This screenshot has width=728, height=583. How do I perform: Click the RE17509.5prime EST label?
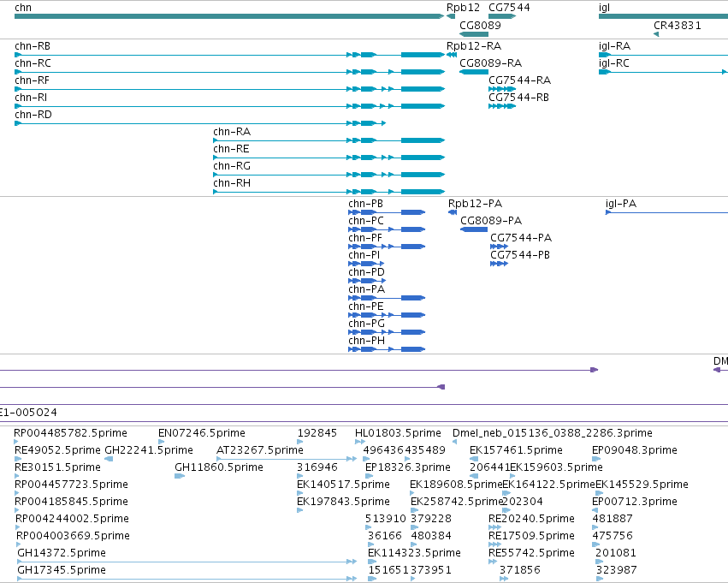[531, 536]
